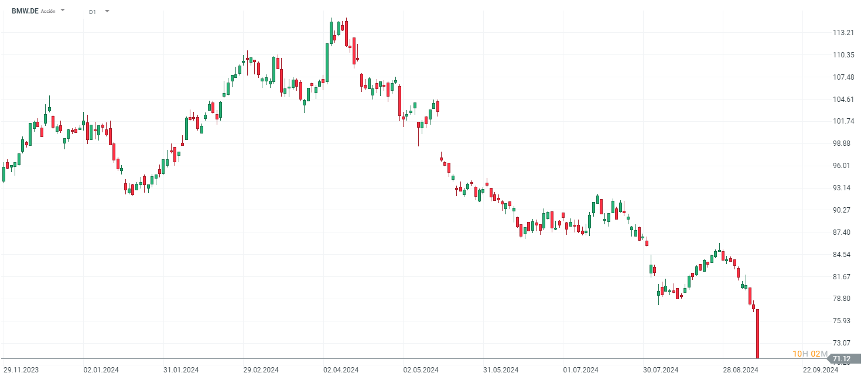This screenshot has height=380, width=868.
Task: Click the last large red candle
Action: tap(757, 333)
